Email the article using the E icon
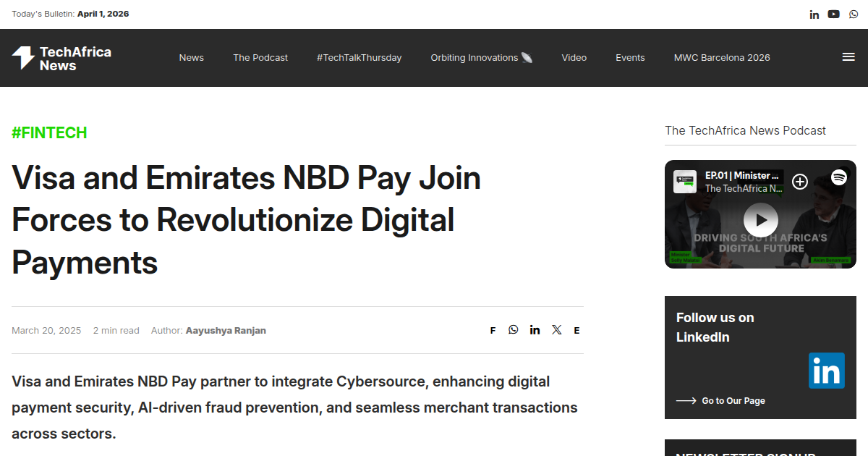The image size is (868, 456). click(x=576, y=329)
